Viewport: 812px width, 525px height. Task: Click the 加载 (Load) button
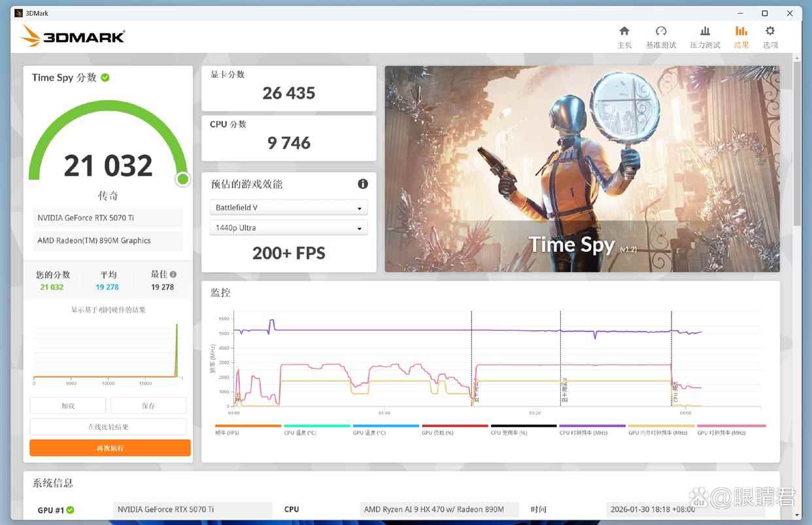point(68,405)
